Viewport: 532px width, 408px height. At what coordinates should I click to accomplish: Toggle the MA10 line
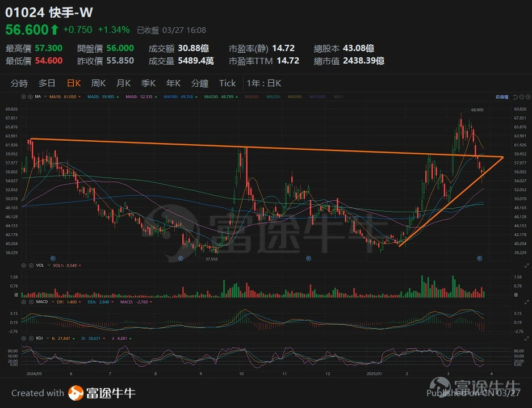[65, 96]
